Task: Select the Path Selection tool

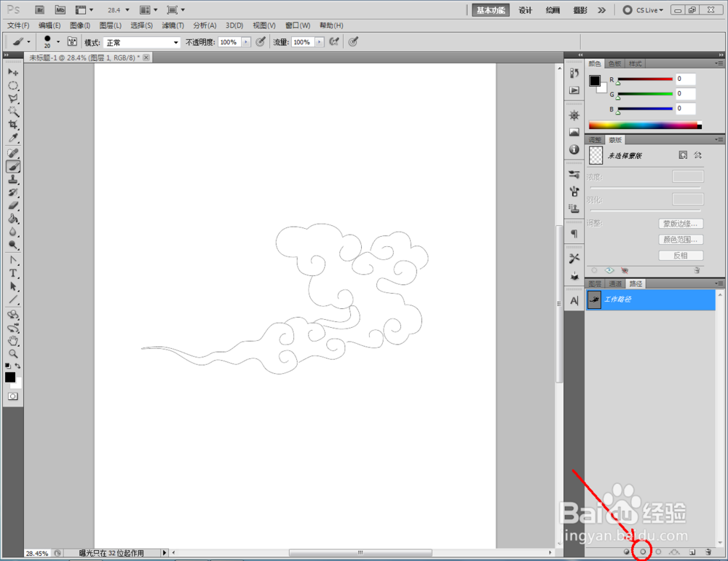Action: [13, 286]
